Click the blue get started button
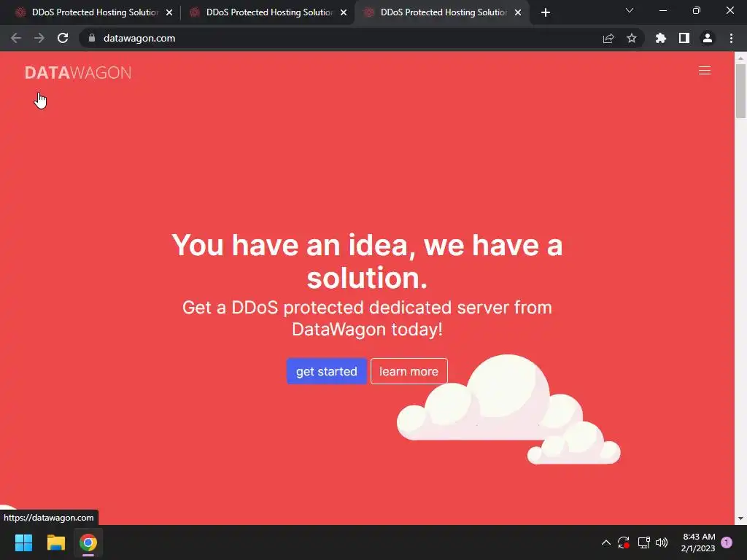Screen dimensions: 747x560 click(326, 371)
